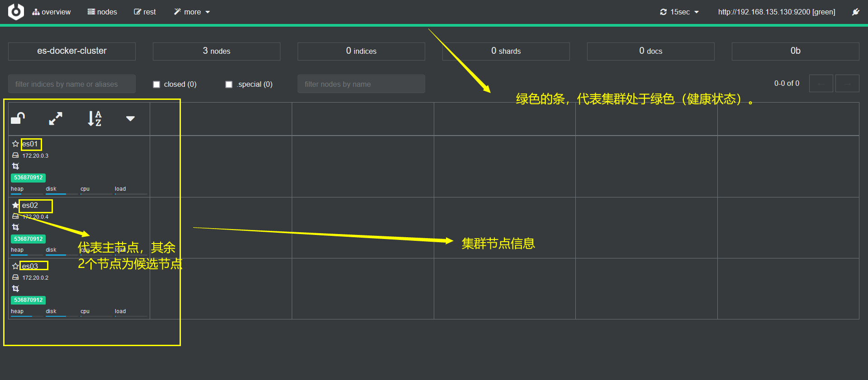Click the plug connection icon
The width and height of the screenshot is (868, 380).
pos(855,12)
